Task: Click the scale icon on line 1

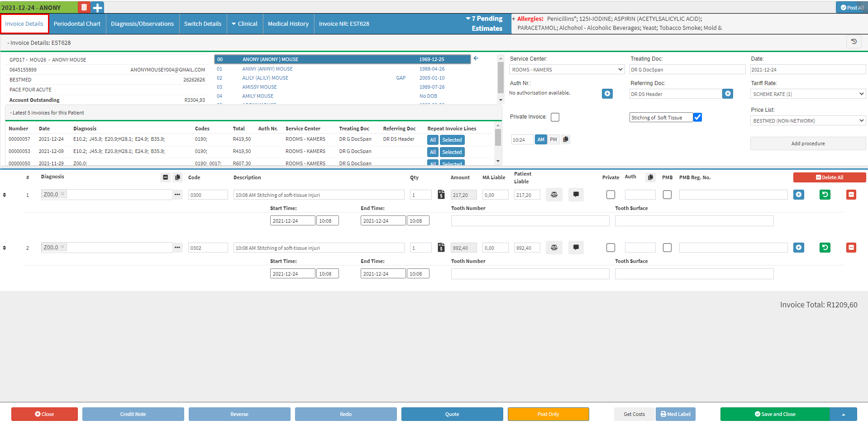Action: [554, 195]
